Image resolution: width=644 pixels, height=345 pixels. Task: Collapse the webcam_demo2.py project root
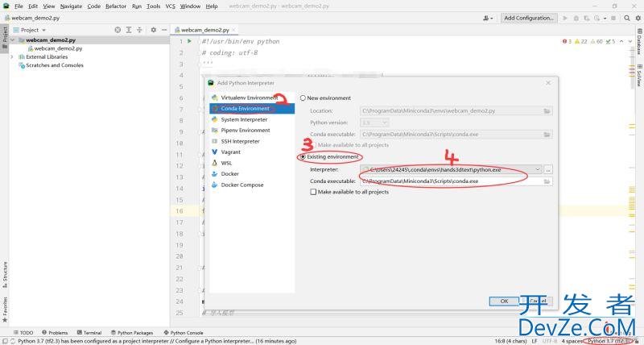tap(13, 39)
